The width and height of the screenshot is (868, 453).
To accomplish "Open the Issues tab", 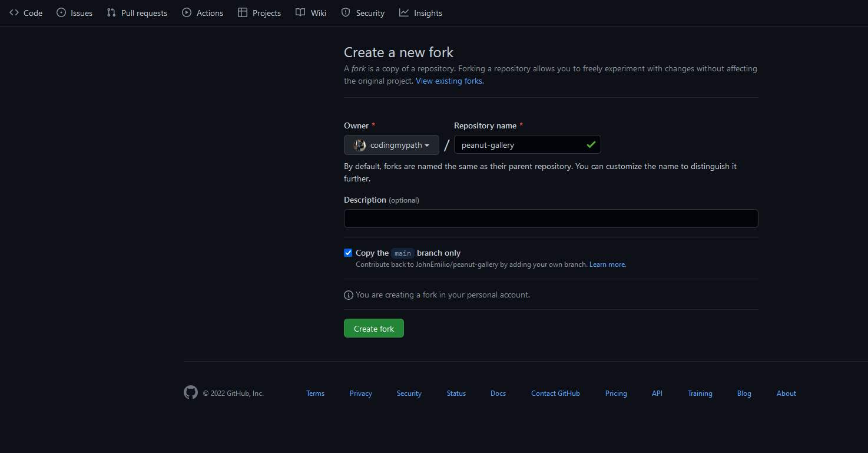I will [x=74, y=13].
